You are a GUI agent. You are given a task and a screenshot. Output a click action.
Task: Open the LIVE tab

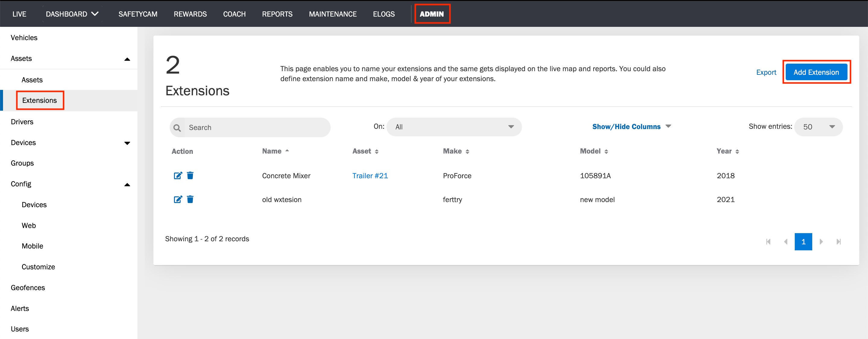coord(19,14)
